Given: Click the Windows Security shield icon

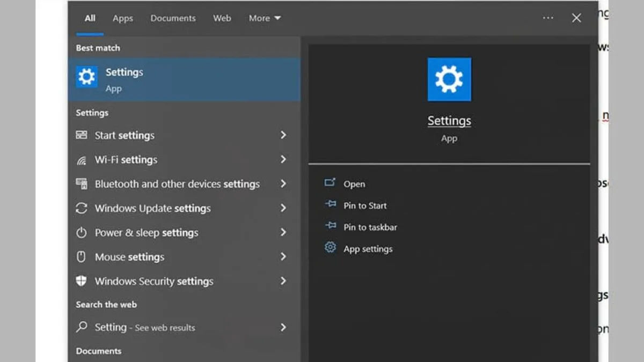Looking at the screenshot, I should [x=82, y=281].
